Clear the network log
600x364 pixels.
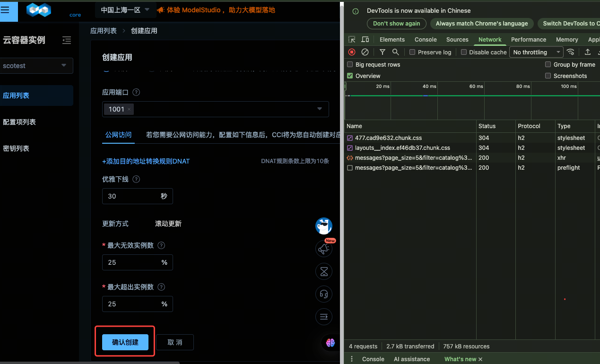pos(365,52)
